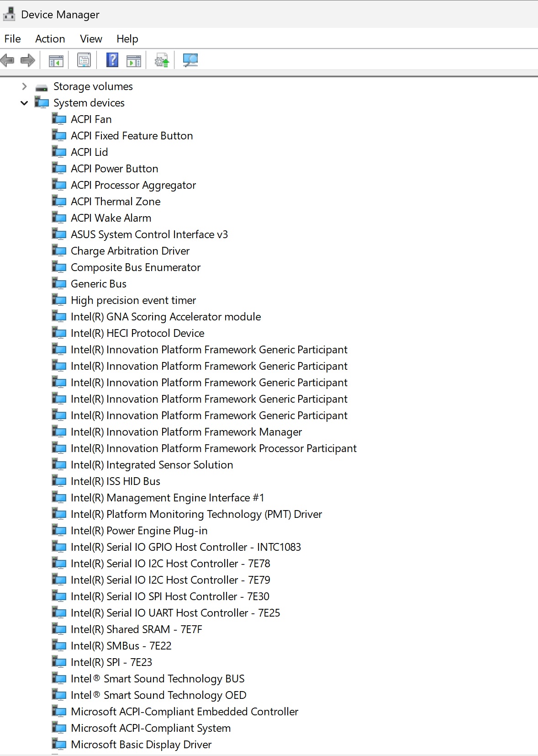Viewport: 538px width, 756px height.
Task: Click the icon beside Generic Bus
Action: [x=59, y=283]
